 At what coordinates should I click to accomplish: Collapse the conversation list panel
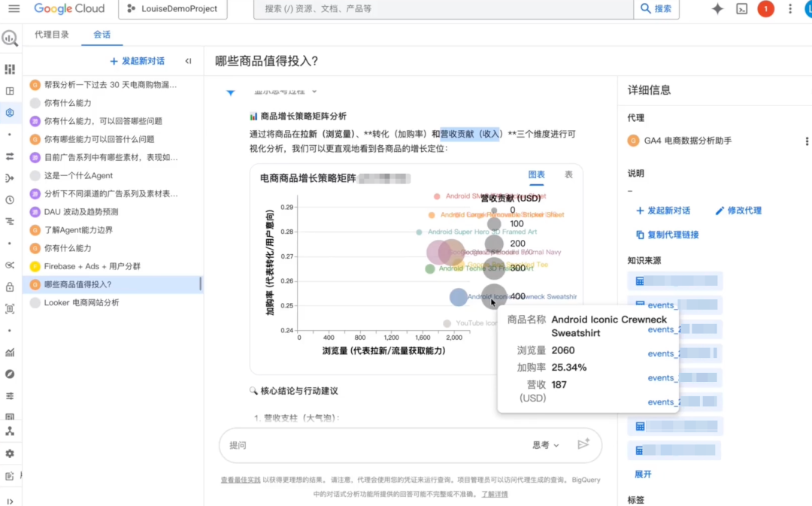188,61
